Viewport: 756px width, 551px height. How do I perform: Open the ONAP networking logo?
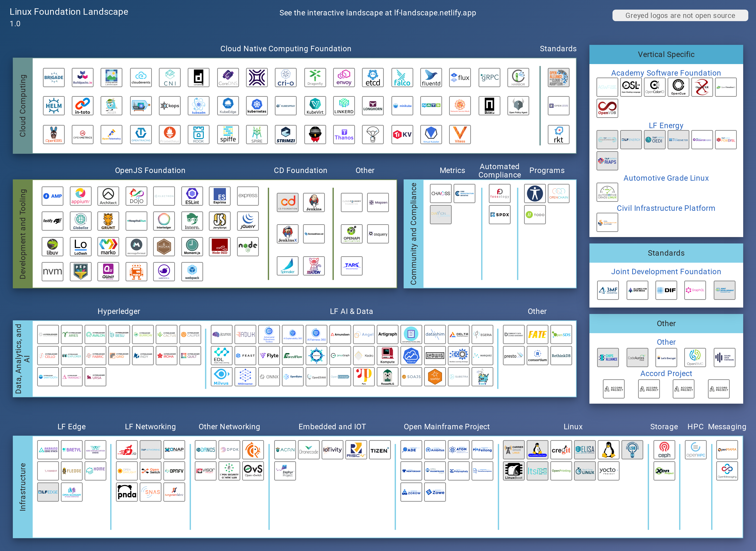174,450
